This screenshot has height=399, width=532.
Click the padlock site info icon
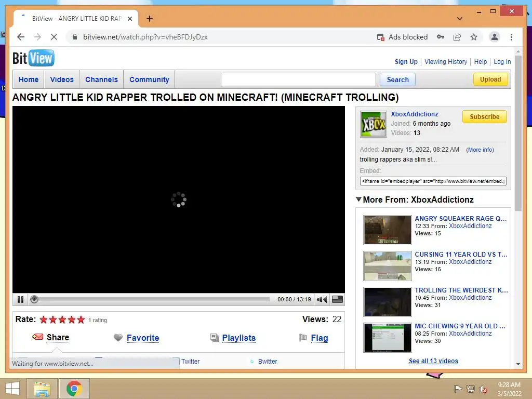click(x=75, y=37)
